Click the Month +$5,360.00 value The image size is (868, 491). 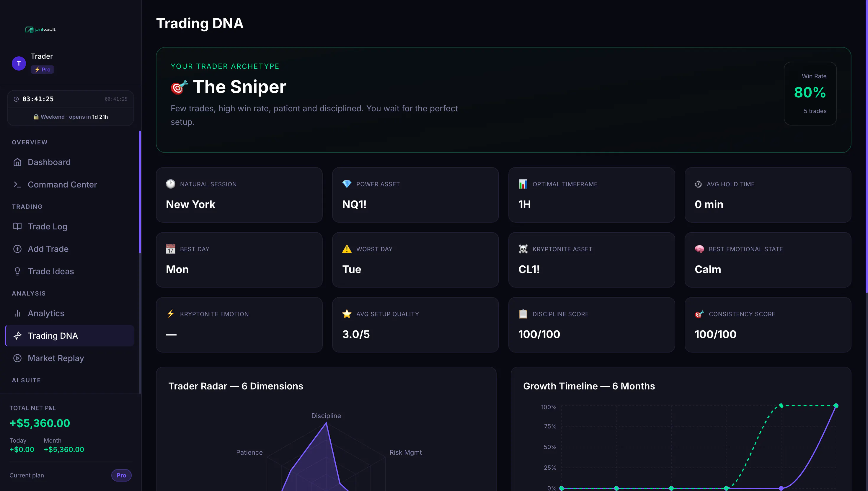coord(64,450)
